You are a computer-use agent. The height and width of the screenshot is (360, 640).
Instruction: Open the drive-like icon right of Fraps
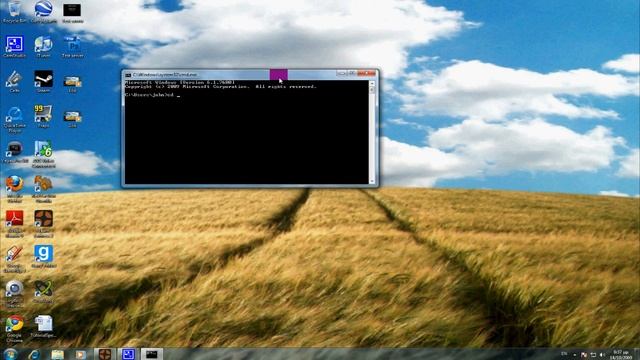click(72, 118)
